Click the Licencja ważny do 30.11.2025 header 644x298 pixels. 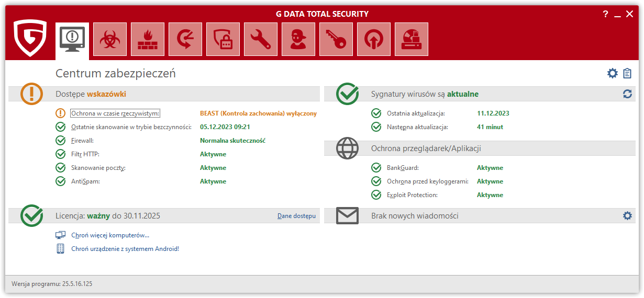[108, 215]
